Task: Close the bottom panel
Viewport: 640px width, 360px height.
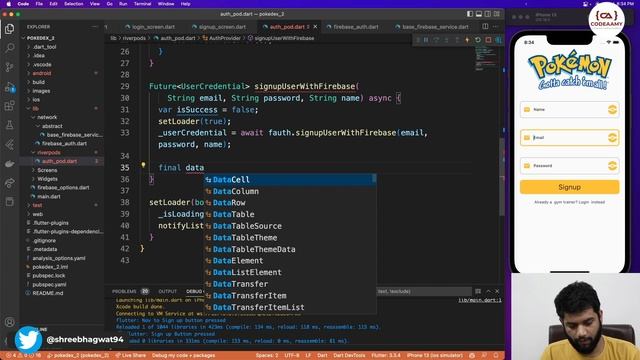Action: (497, 291)
